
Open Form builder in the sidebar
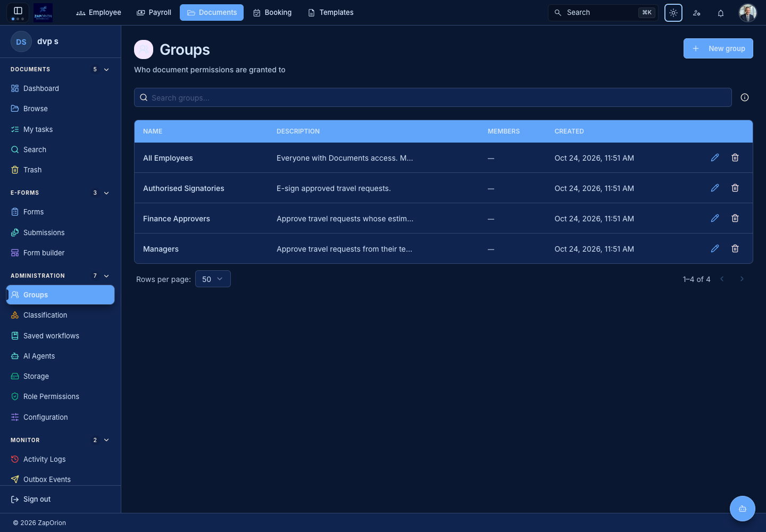[60, 253]
